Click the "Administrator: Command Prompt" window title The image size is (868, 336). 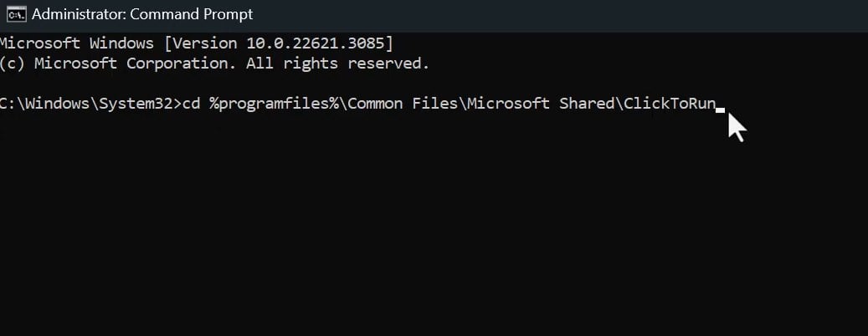(142, 14)
